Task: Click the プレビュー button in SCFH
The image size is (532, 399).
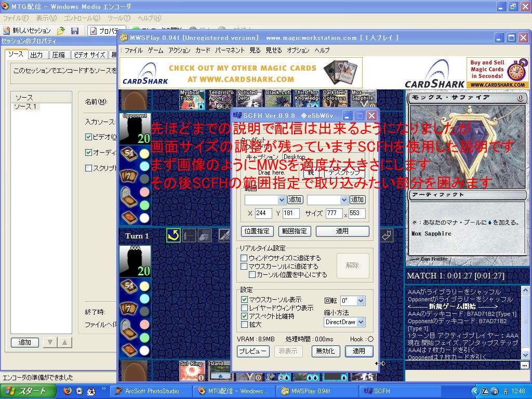Action: [x=253, y=351]
